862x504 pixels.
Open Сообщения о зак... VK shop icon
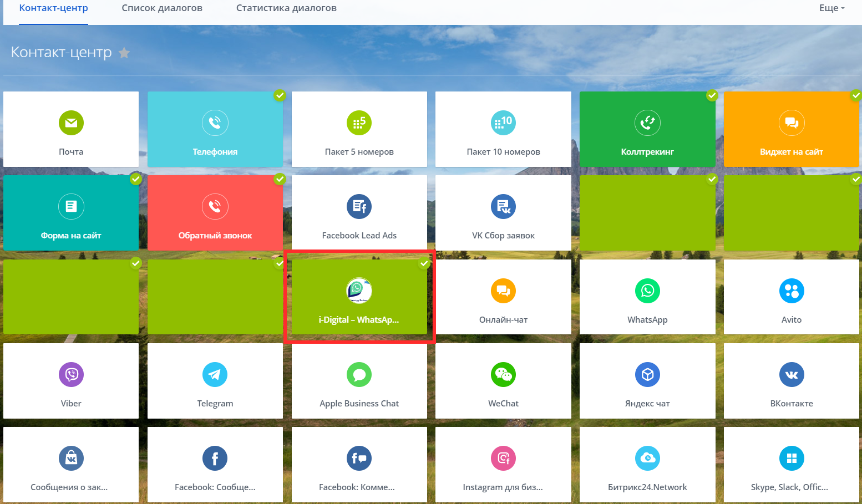point(71,458)
